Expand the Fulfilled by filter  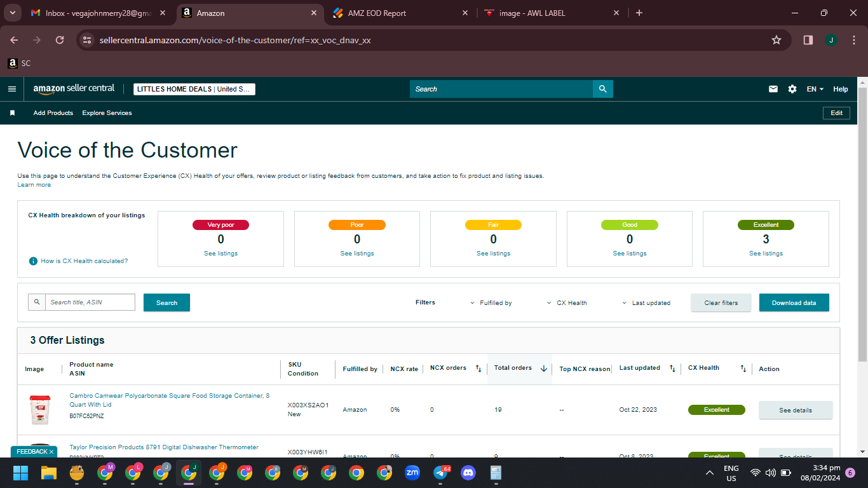click(x=491, y=303)
